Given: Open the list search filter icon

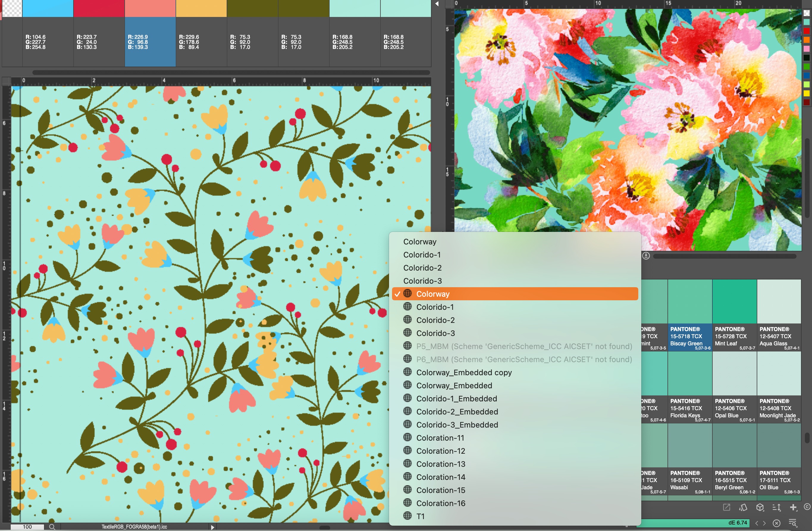Looking at the screenshot, I should click(793, 523).
